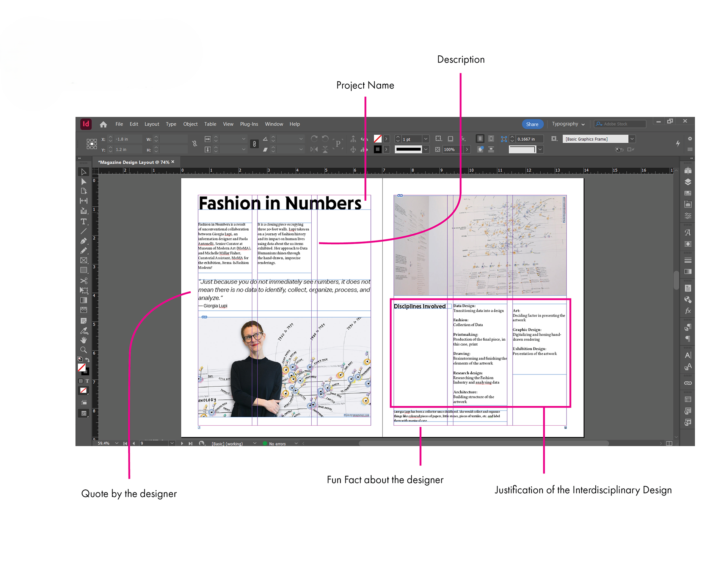
Task: Select the Pen tool
Action: [x=83, y=241]
